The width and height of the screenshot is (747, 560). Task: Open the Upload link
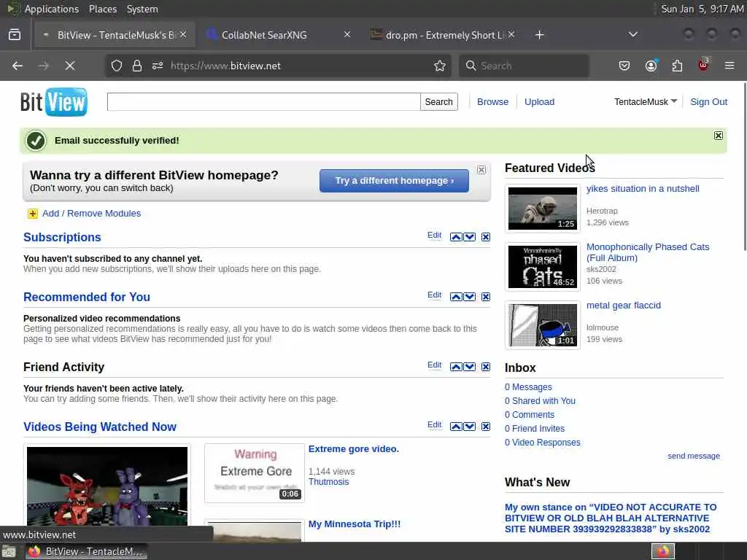point(539,102)
